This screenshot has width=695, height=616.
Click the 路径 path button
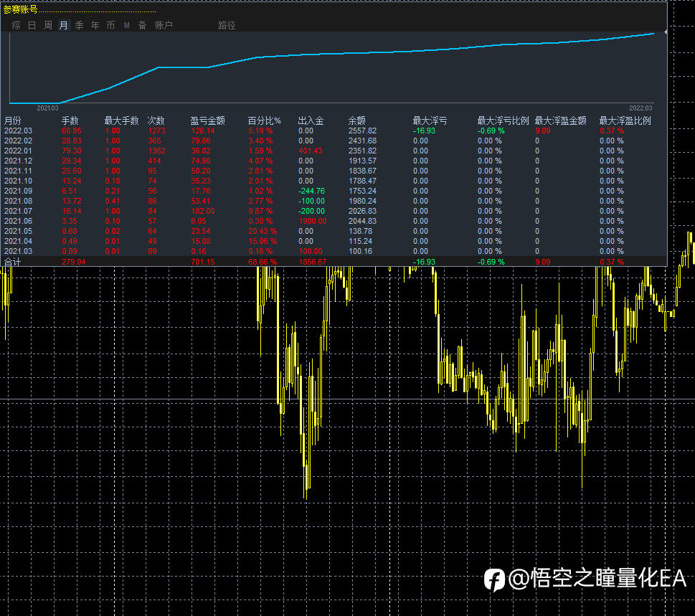pyautogui.click(x=227, y=26)
